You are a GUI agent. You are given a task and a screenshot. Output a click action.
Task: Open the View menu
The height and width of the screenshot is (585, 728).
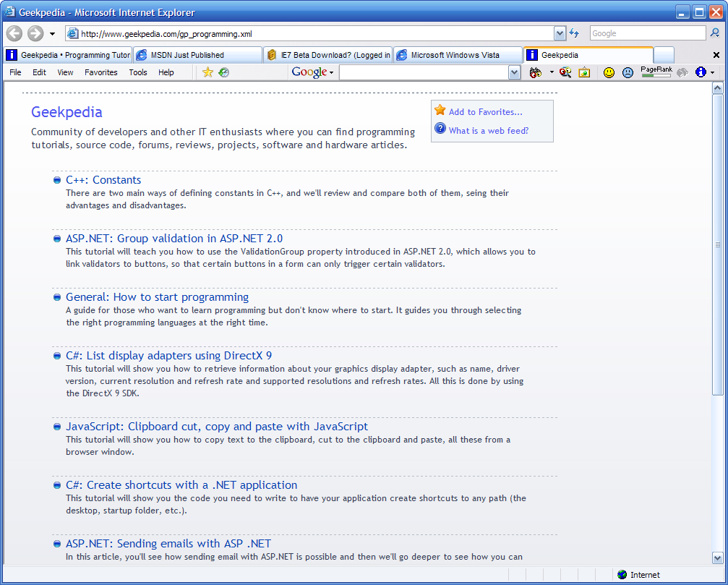pos(66,72)
